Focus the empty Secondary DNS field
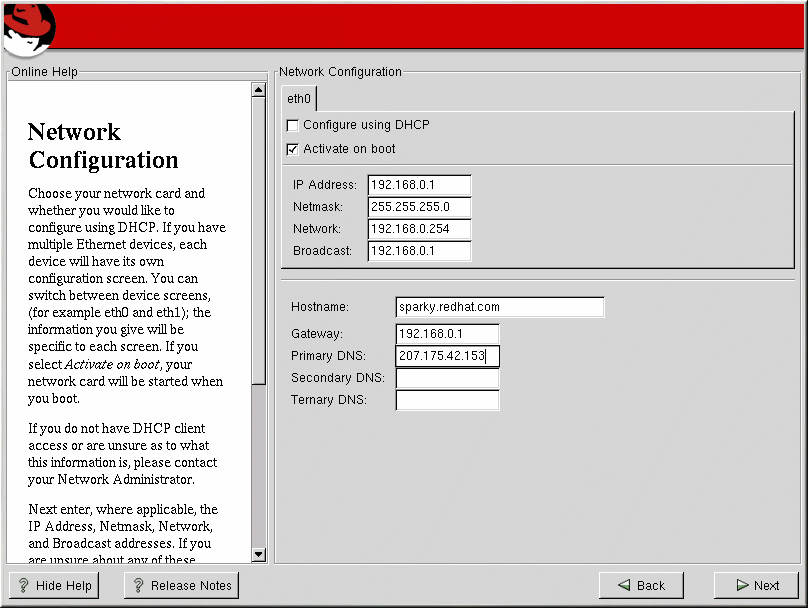The image size is (808, 608). 447,378
